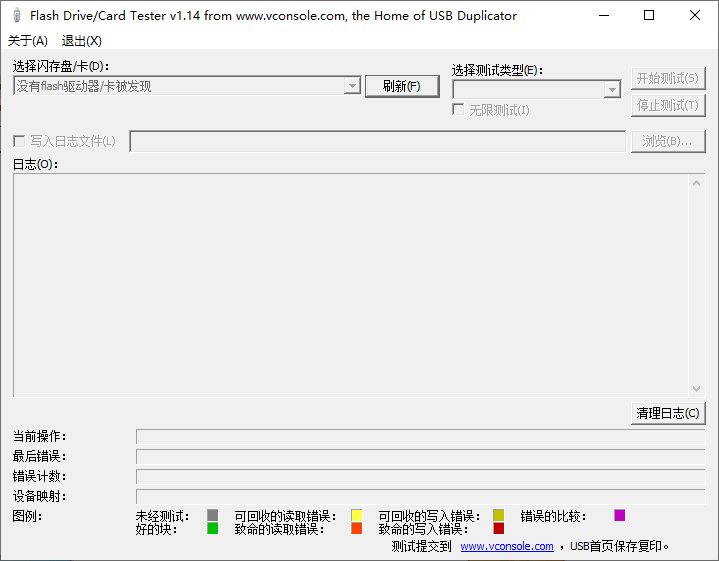Click inside the 日志 log text area
The height and width of the screenshot is (561, 719).
[351, 285]
